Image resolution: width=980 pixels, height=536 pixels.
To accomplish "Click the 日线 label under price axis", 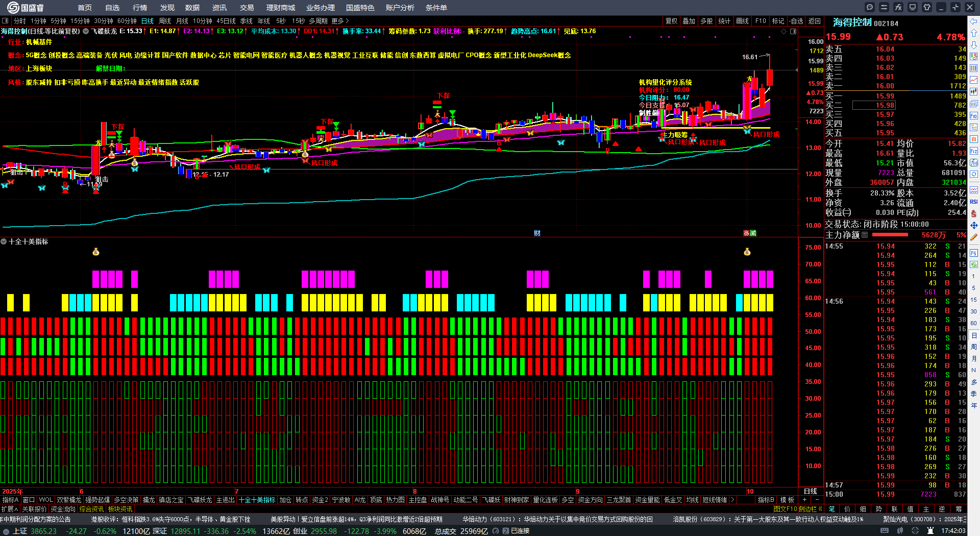I will [x=811, y=491].
